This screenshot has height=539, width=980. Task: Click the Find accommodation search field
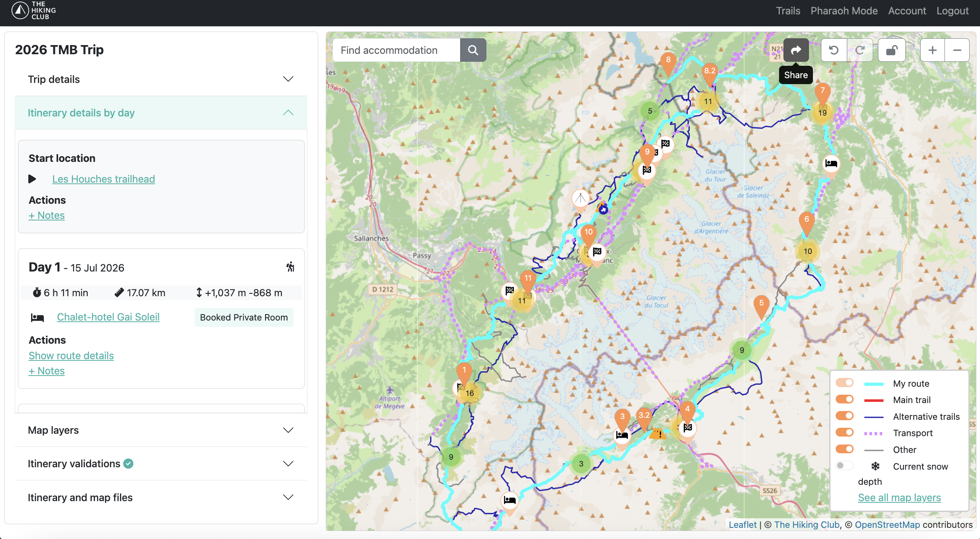(396, 50)
